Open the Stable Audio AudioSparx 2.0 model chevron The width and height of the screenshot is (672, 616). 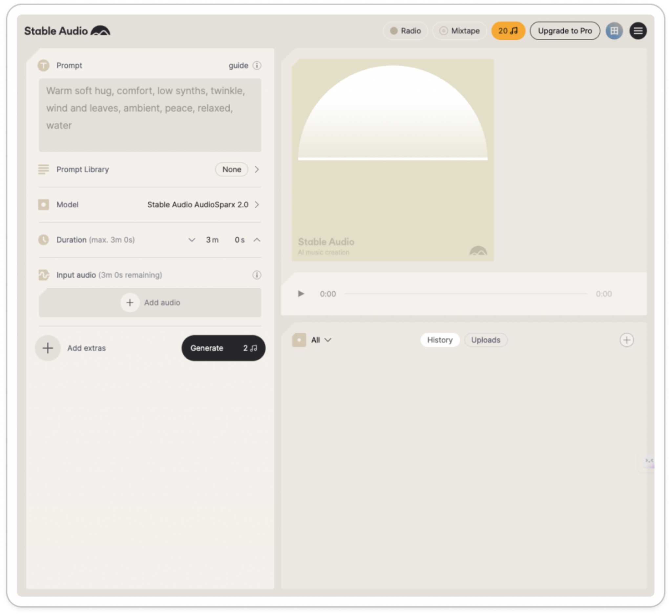257,205
